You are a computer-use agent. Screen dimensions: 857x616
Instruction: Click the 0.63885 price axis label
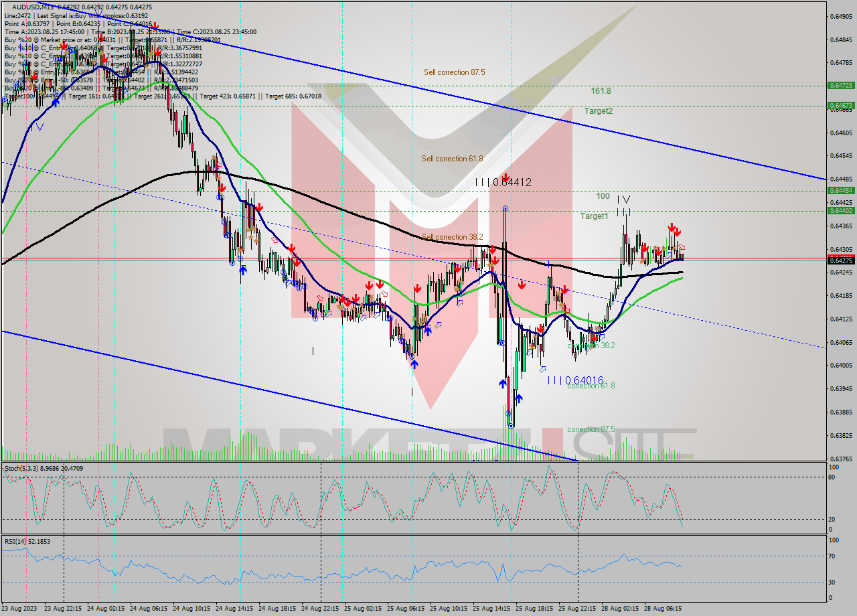point(841,412)
